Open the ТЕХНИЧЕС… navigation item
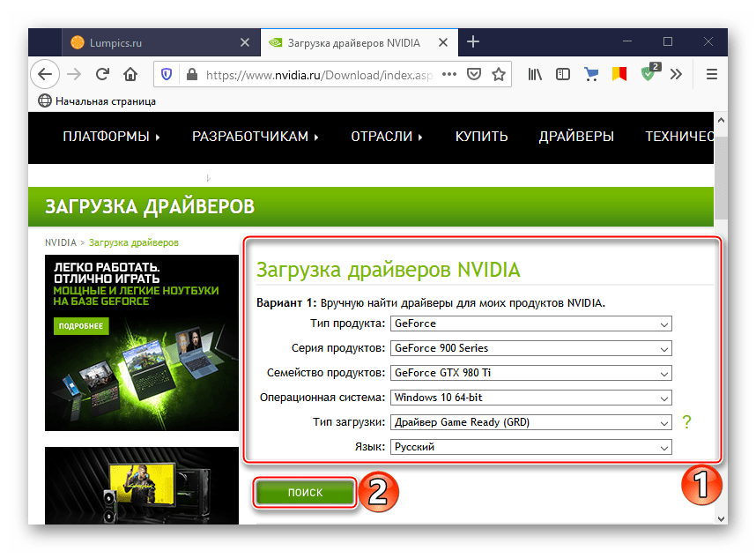756x558 pixels. coord(679,137)
